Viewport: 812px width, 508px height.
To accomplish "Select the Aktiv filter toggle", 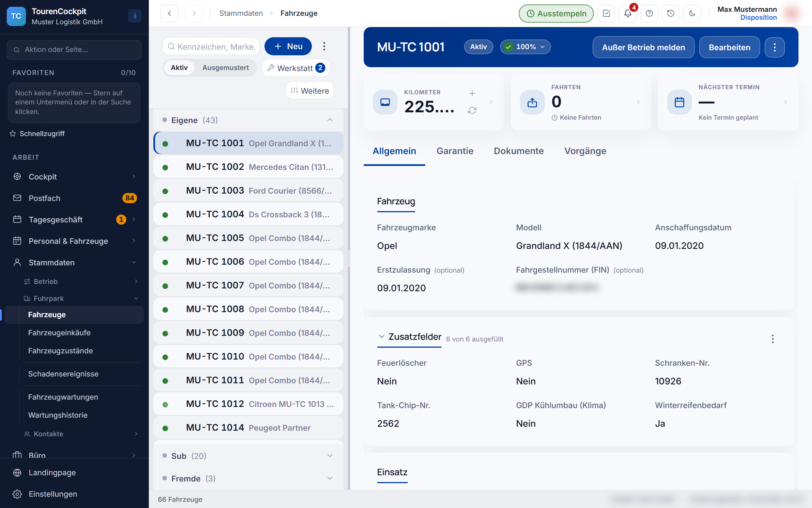I will [x=179, y=67].
